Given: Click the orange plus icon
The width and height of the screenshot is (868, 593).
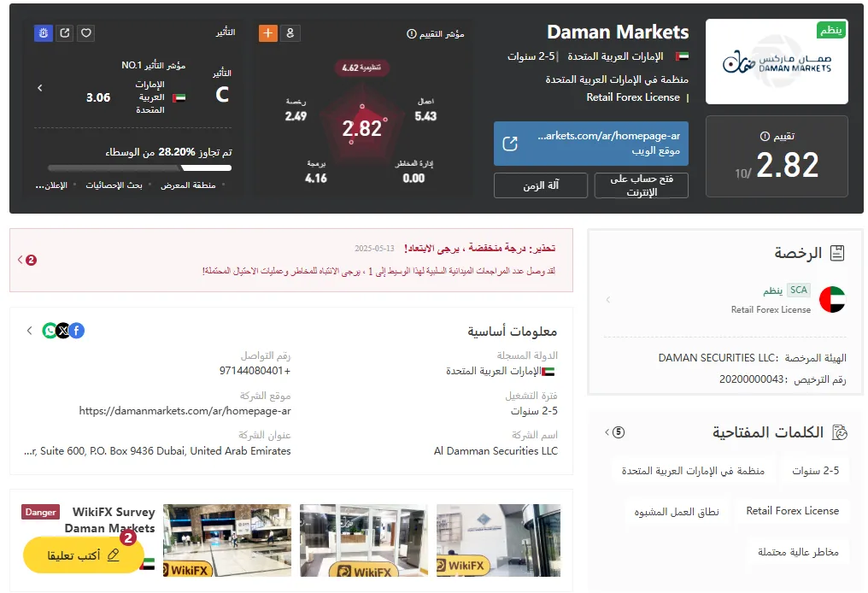Looking at the screenshot, I should (268, 33).
